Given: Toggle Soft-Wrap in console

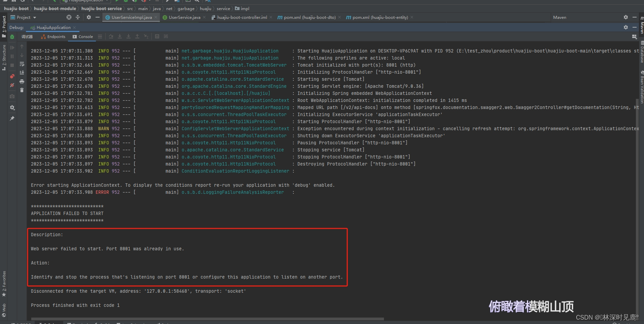Looking at the screenshot, I should pyautogui.click(x=22, y=64).
